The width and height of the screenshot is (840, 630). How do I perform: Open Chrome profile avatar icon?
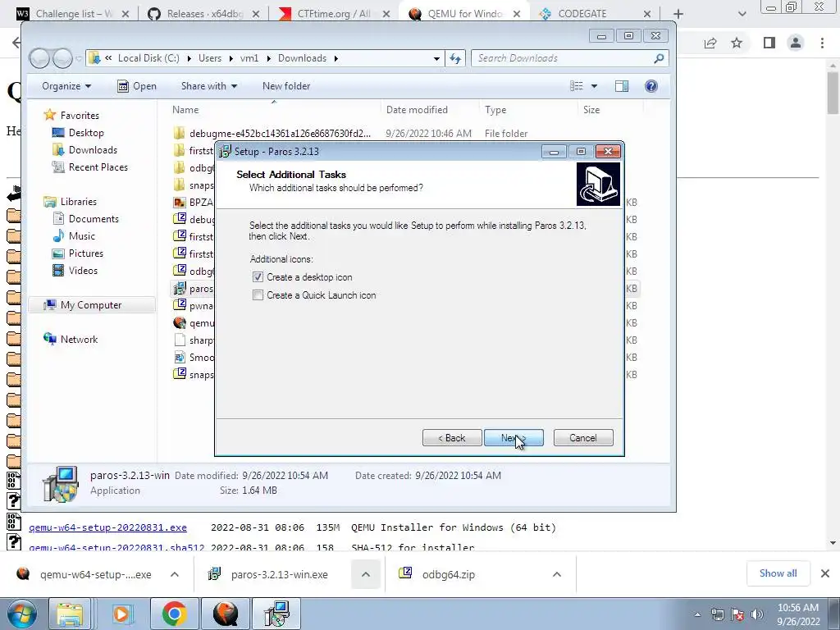(796, 43)
